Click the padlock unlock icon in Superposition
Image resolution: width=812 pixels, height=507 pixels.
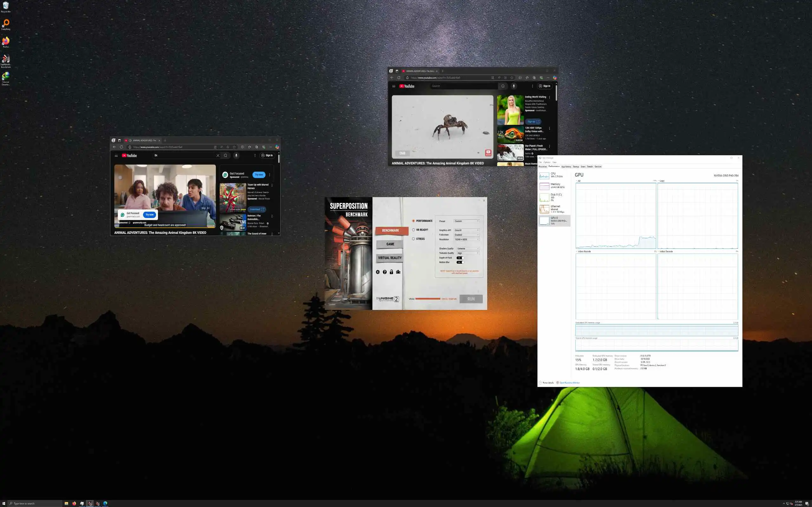pyautogui.click(x=391, y=272)
